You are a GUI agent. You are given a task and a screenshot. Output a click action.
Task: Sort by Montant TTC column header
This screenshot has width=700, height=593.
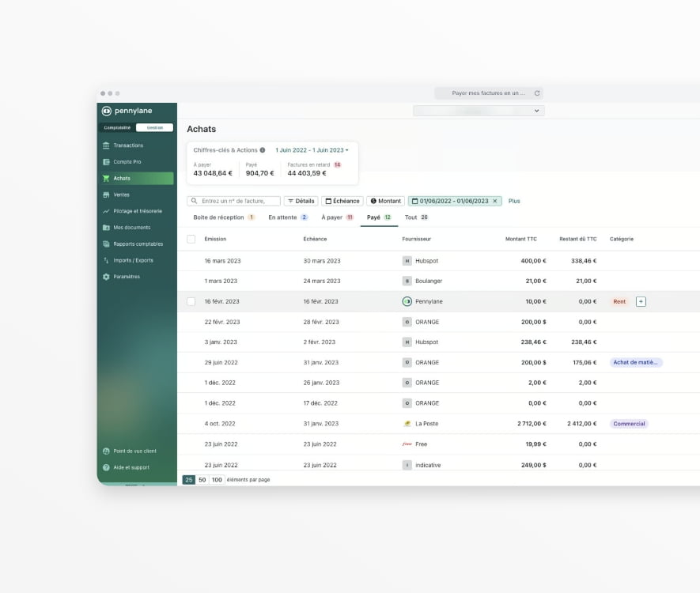click(x=521, y=239)
